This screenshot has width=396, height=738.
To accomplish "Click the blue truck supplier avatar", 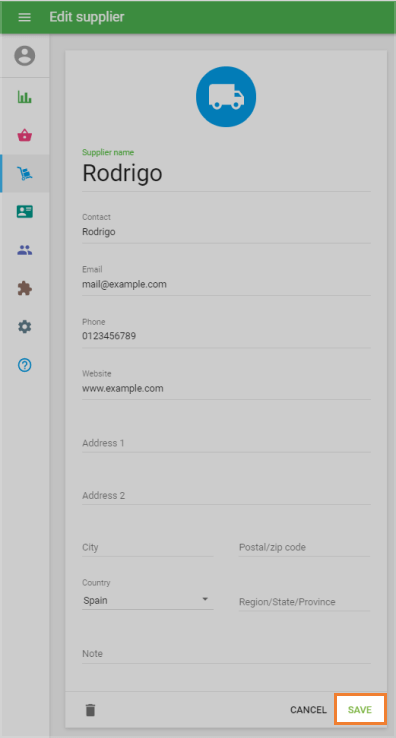I will [x=226, y=96].
